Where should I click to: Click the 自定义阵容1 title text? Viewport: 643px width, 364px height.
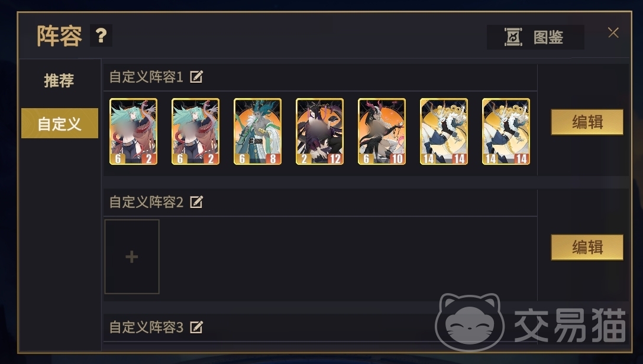pos(146,77)
